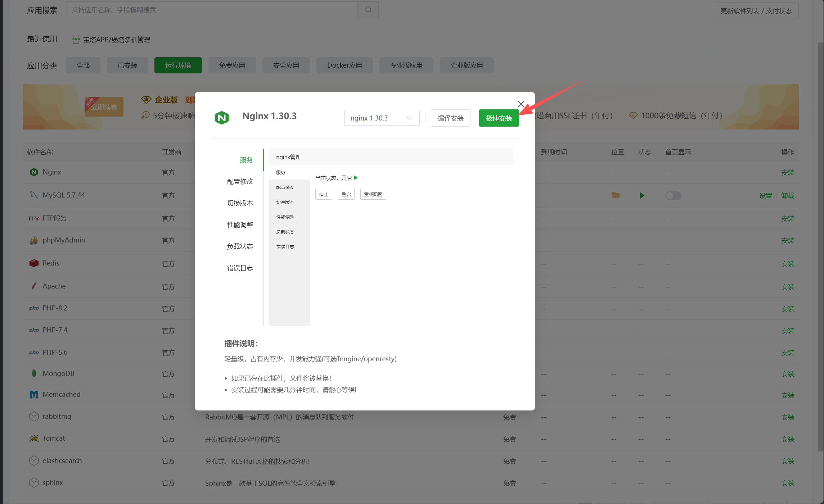Click 卸载 link in MySQL row
Screen dimensions: 824x504
(x=788, y=196)
